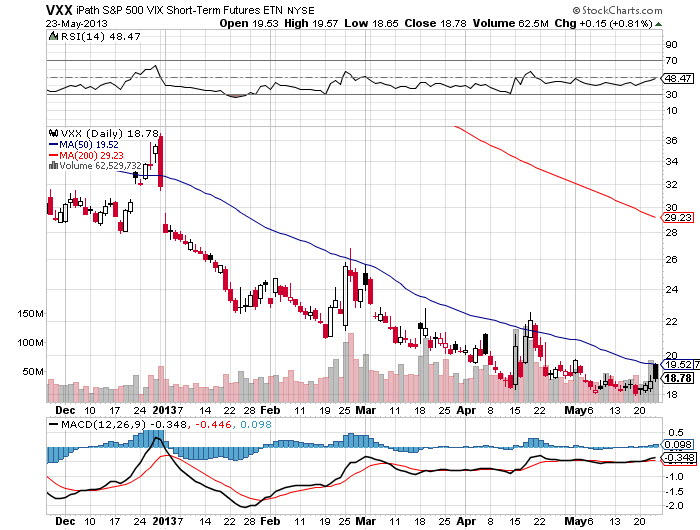This screenshot has height=530, width=700.
Task: Click the red MA(200) line swatch
Action: pos(53,155)
